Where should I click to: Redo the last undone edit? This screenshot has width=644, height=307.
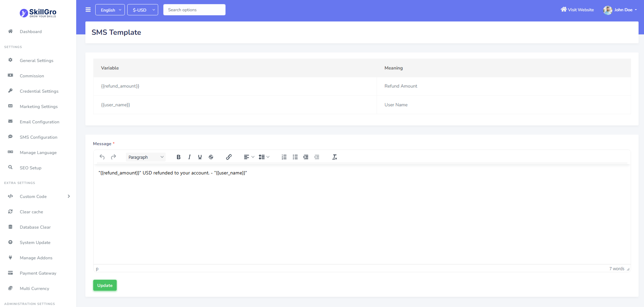[x=114, y=157]
